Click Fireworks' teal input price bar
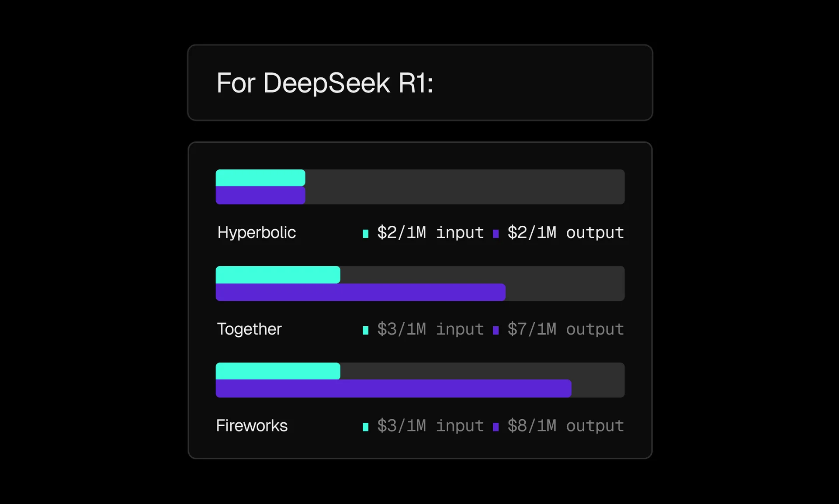 (x=278, y=371)
